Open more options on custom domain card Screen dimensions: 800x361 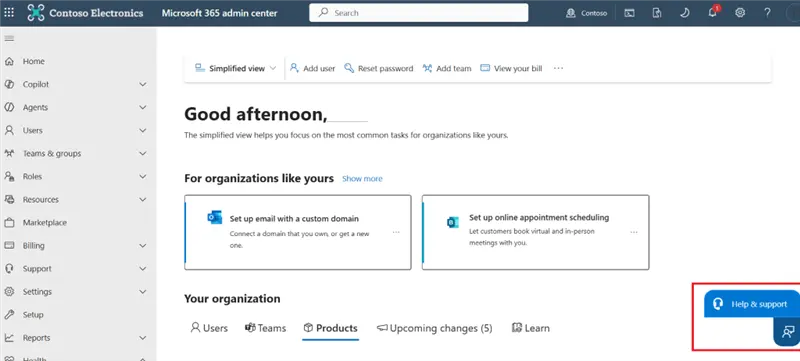[396, 233]
